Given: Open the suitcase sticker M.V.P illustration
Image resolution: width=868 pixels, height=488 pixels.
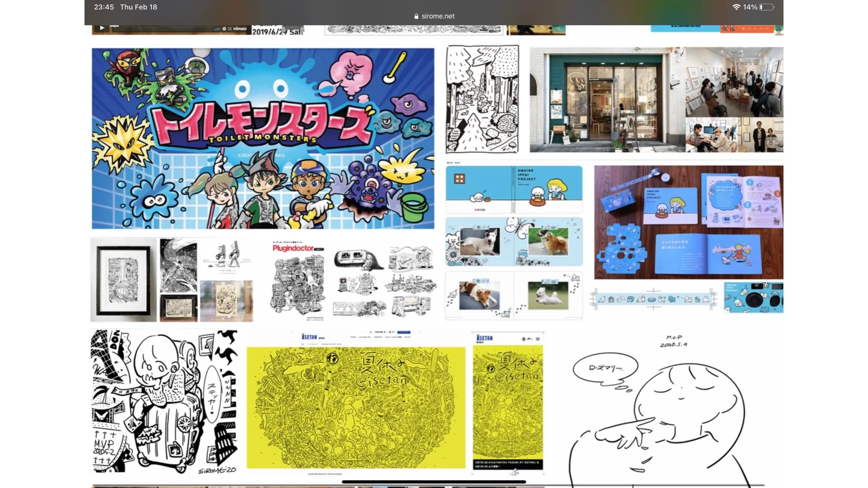Looking at the screenshot, I should (x=164, y=402).
